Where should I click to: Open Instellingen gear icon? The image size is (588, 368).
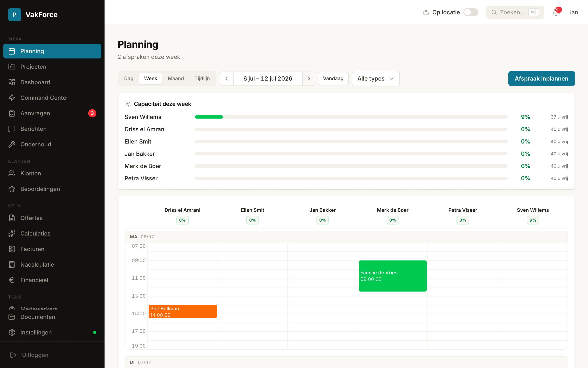pos(12,332)
